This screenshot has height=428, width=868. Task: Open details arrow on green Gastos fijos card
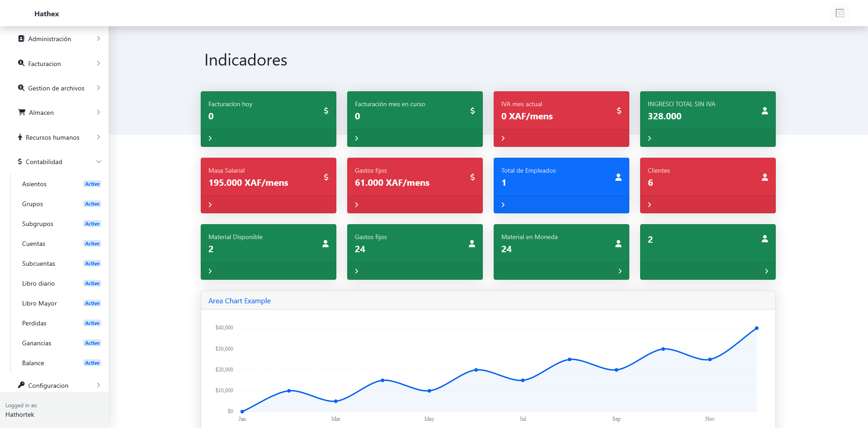[357, 271]
